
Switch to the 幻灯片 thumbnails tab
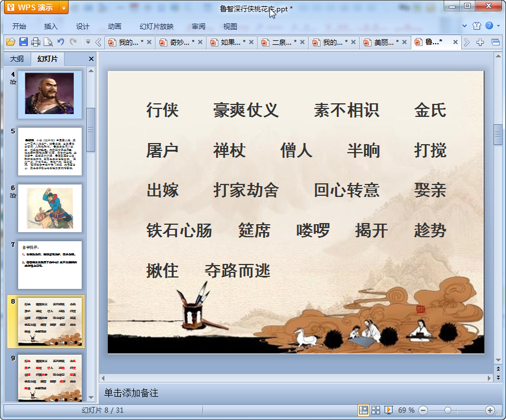(x=48, y=59)
